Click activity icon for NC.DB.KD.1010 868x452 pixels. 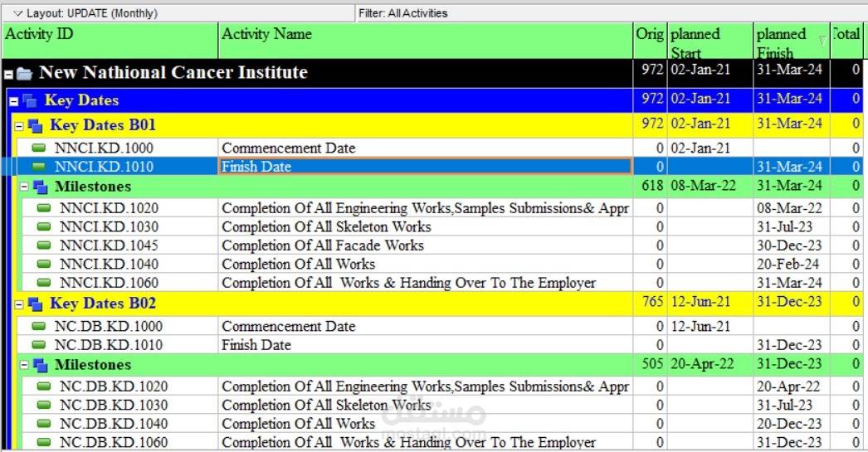click(x=39, y=345)
